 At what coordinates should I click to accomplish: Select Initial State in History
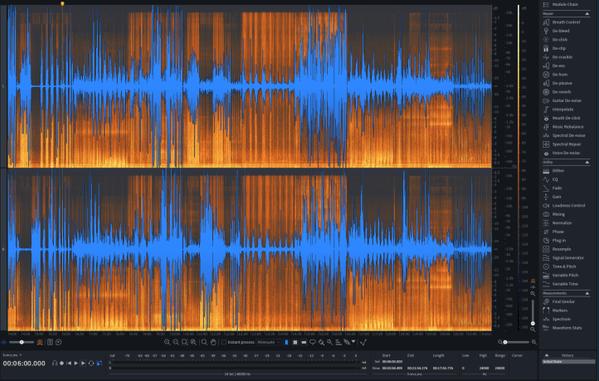[x=568, y=362]
